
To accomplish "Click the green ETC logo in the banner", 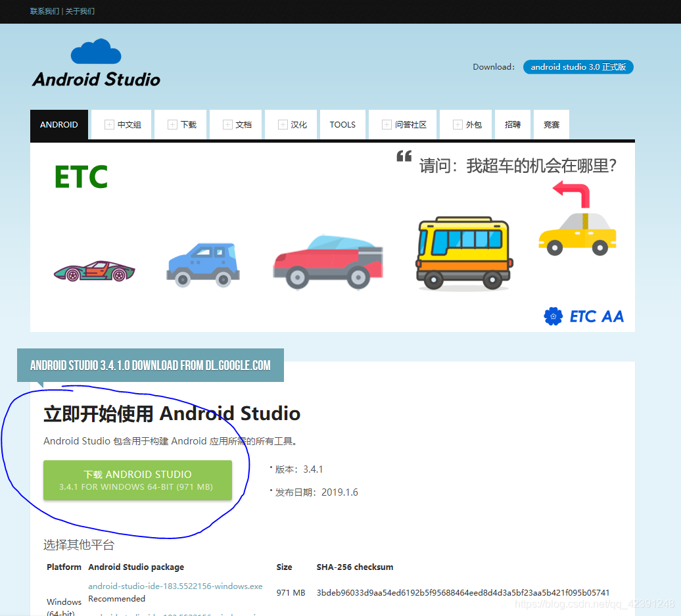I will tap(81, 176).
